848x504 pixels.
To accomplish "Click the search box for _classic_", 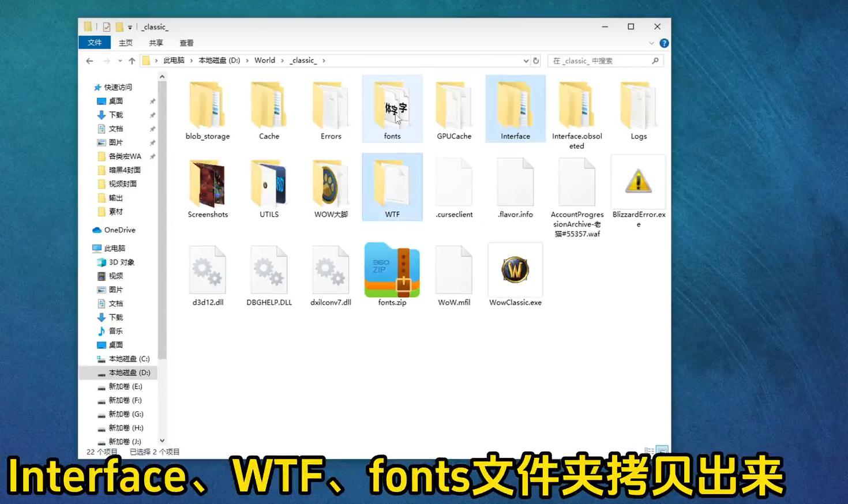I will click(600, 61).
